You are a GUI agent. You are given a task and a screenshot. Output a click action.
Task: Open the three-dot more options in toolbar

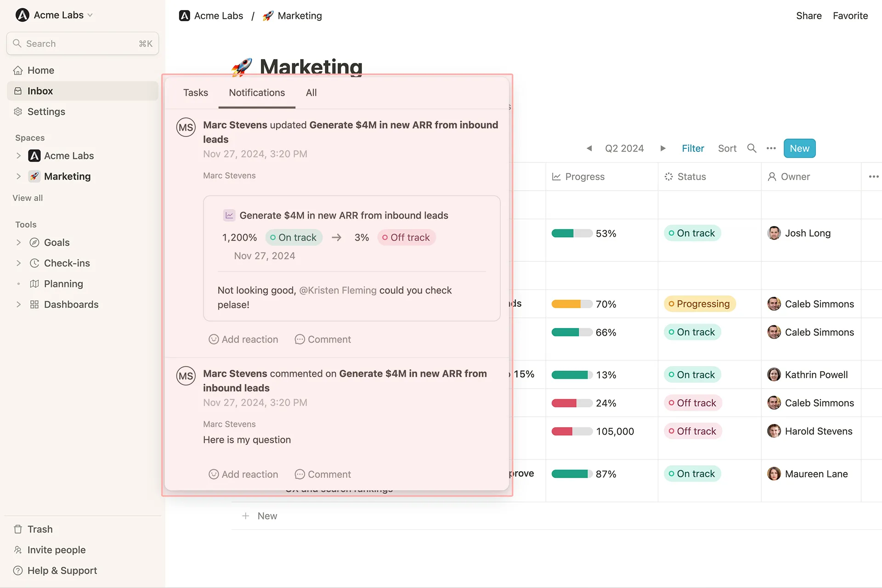click(x=771, y=148)
